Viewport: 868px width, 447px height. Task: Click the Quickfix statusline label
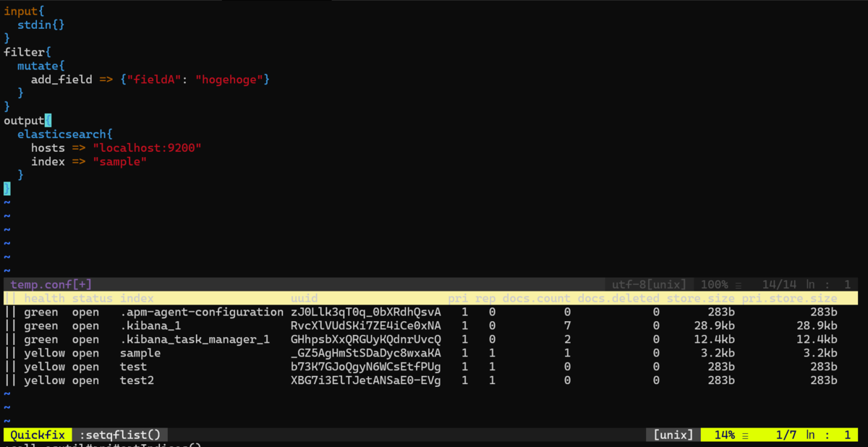[38, 435]
